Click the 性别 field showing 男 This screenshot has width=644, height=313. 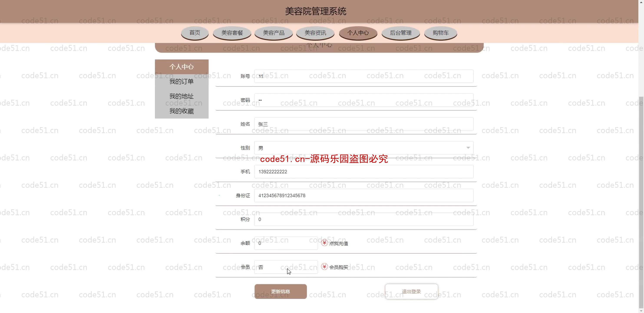click(x=364, y=148)
